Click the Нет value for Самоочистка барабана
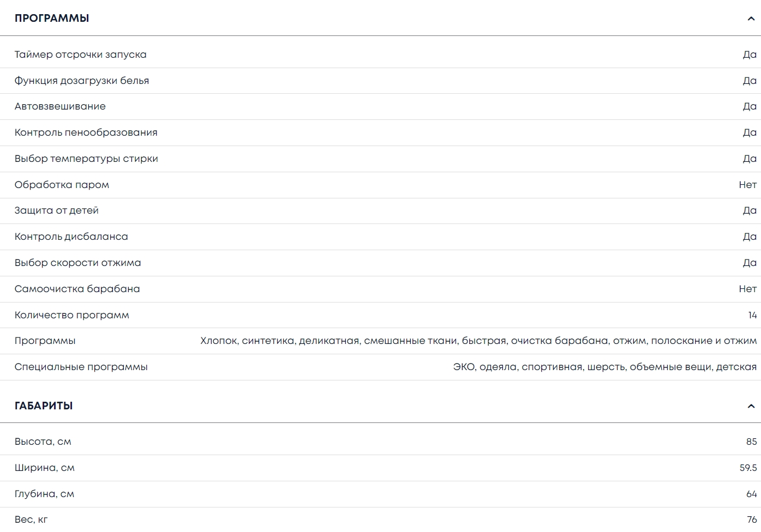The image size is (761, 532). click(747, 289)
